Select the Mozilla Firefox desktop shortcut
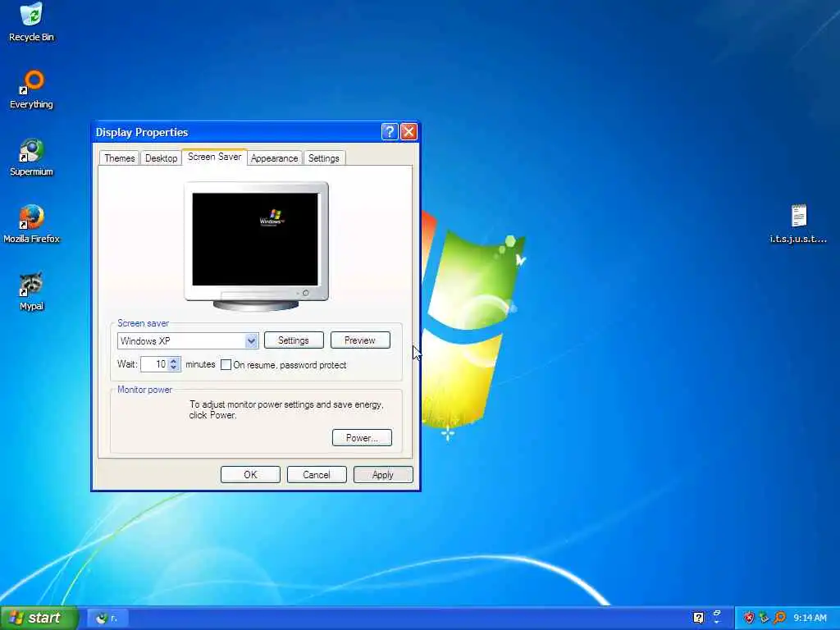 coord(31,224)
